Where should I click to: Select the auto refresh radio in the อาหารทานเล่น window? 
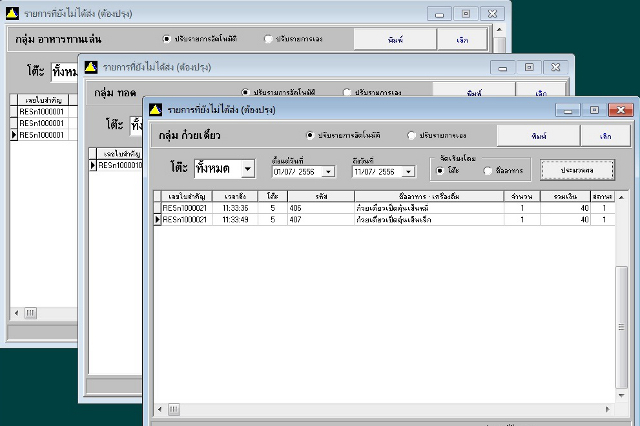point(166,39)
